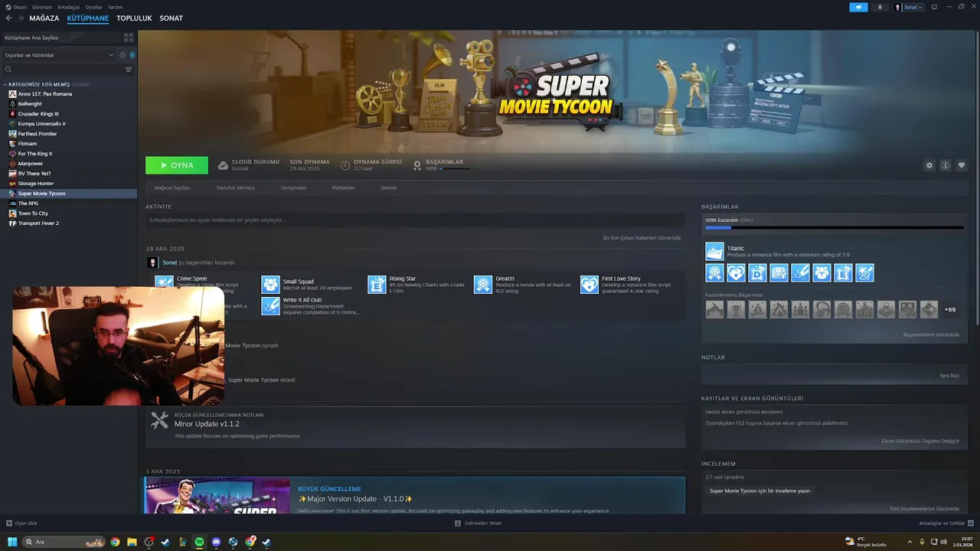This screenshot has width=980, height=551.
Task: Open advanced filter options icon
Action: [129, 70]
